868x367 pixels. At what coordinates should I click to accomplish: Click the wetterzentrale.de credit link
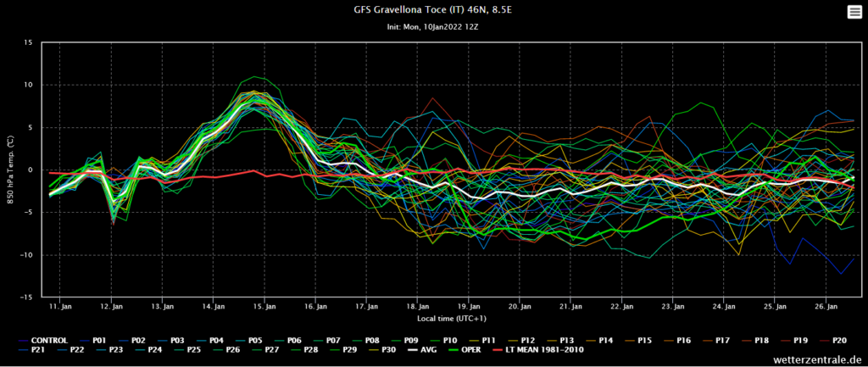[817, 359]
